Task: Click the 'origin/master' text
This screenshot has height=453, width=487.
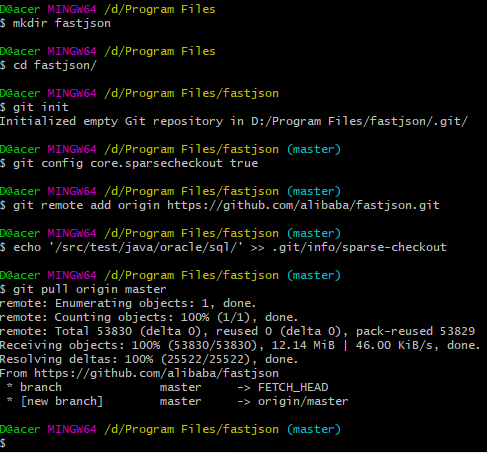Action: (x=303, y=401)
